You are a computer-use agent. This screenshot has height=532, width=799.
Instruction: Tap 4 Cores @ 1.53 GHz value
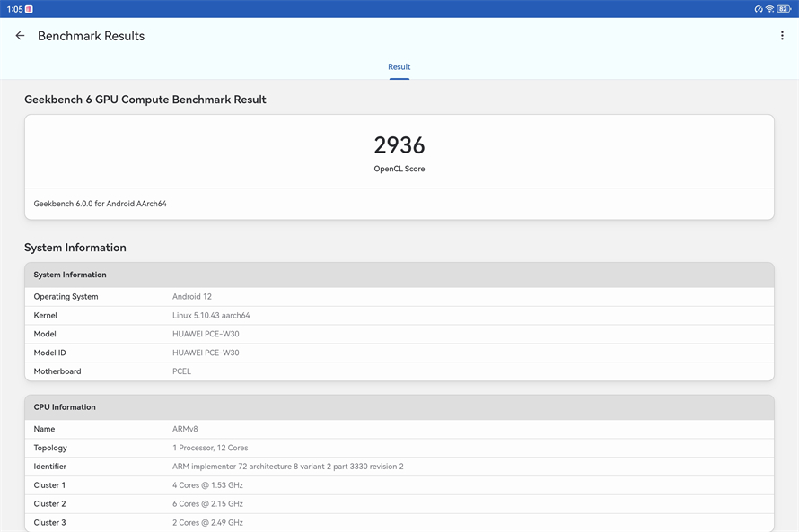click(x=207, y=485)
